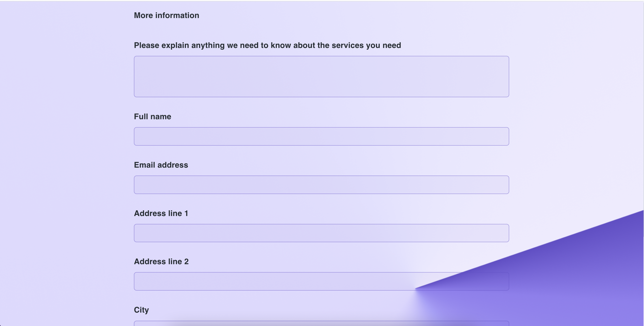Focus the Full name input field
The width and height of the screenshot is (644, 326).
[322, 136]
